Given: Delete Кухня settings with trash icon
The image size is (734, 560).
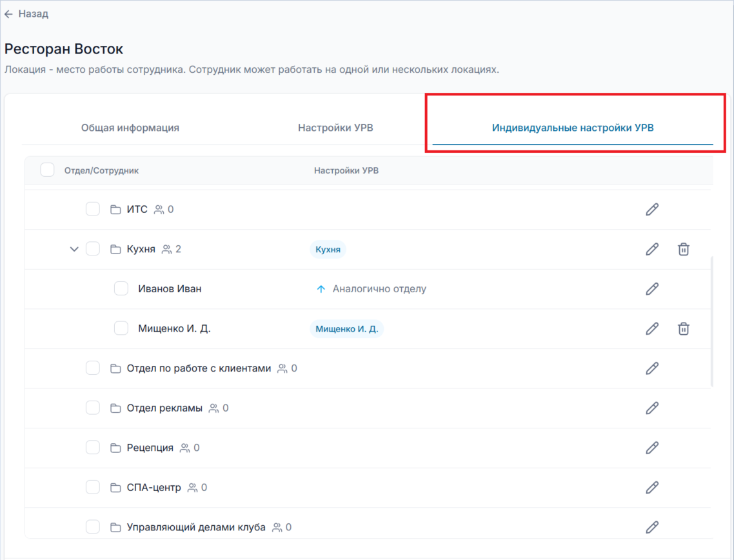Looking at the screenshot, I should (684, 249).
